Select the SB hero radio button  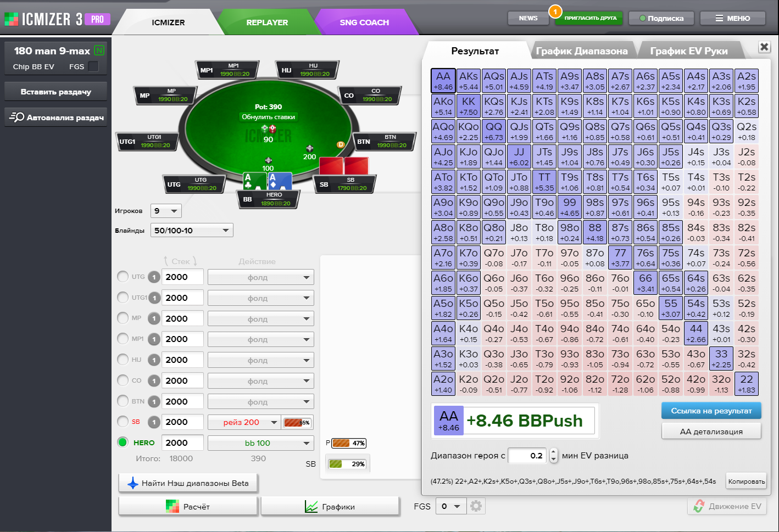(123, 422)
